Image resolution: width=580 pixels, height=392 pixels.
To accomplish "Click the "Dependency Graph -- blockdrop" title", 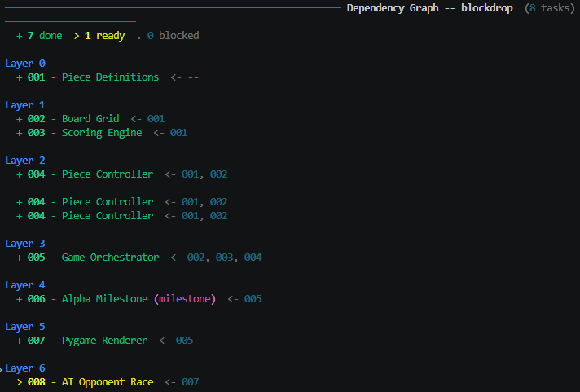I will click(x=429, y=8).
